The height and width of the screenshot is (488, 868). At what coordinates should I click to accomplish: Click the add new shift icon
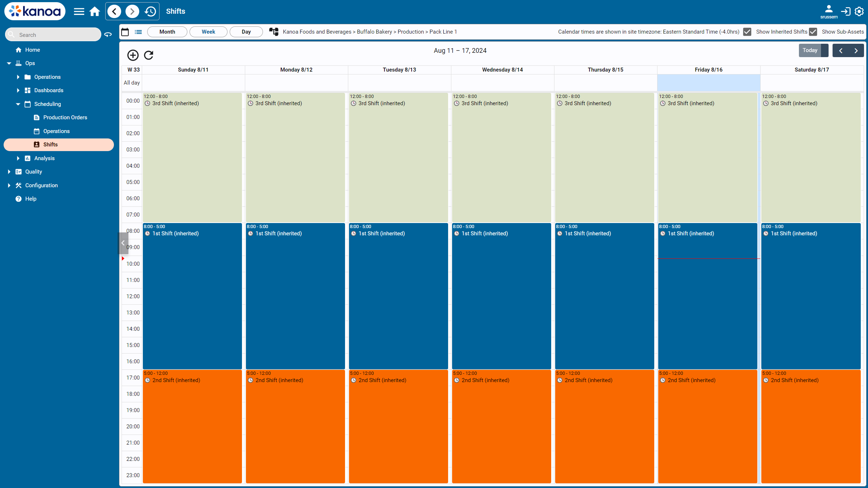pos(132,55)
